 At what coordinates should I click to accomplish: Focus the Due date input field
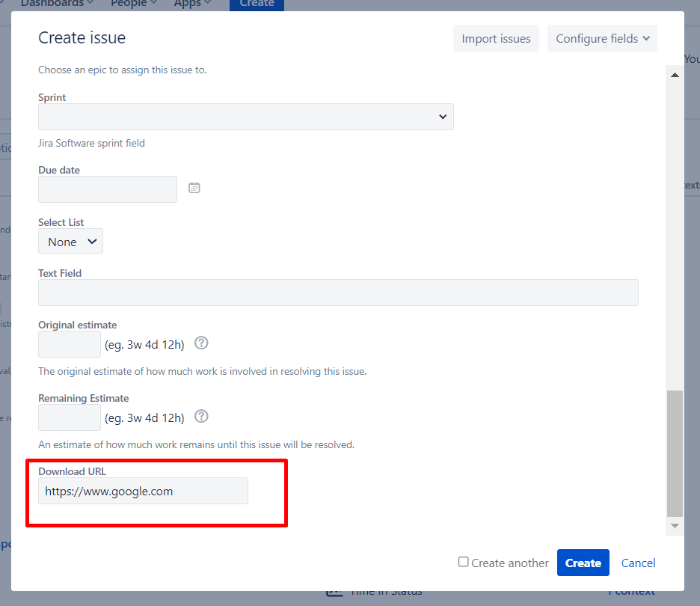pyautogui.click(x=108, y=189)
